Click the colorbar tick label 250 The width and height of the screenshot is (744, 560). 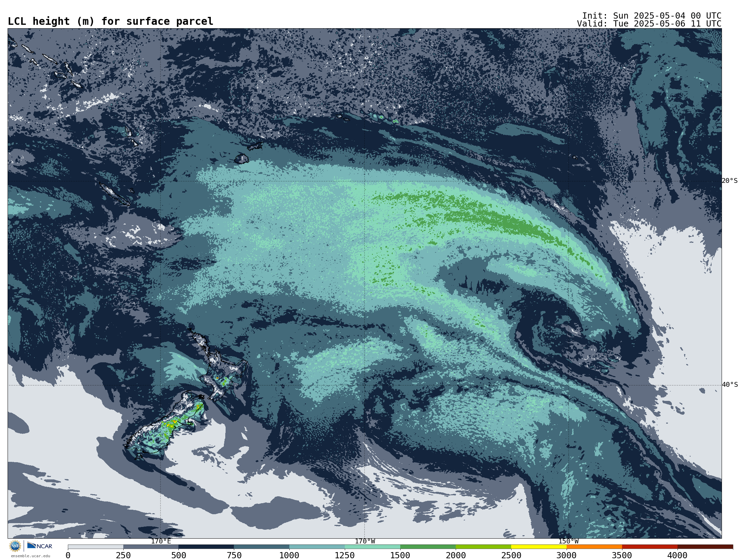click(123, 555)
